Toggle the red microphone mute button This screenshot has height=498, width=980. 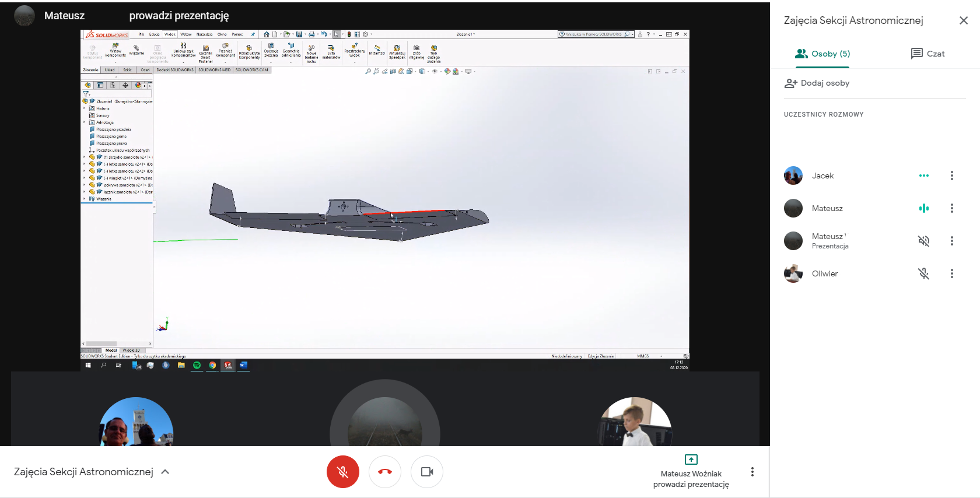click(342, 472)
